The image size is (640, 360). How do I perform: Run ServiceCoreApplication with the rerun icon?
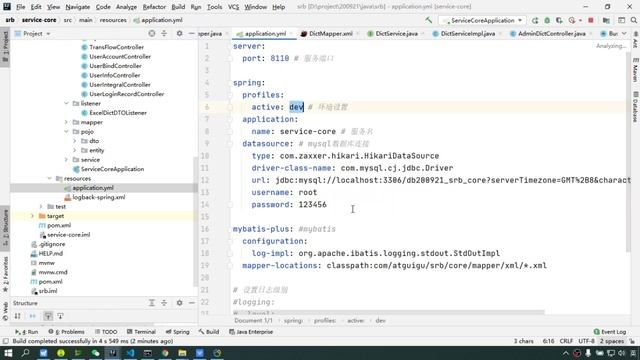click(x=535, y=20)
